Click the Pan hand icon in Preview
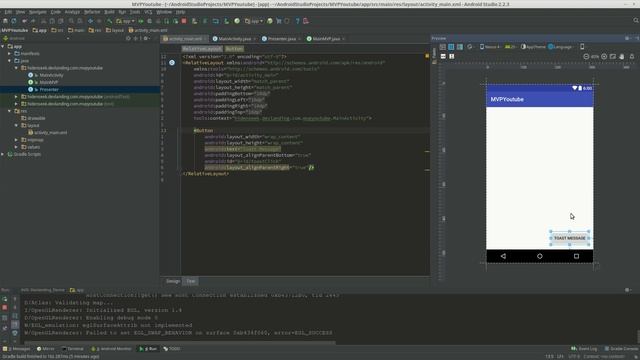This screenshot has height=360, width=640. [622, 57]
